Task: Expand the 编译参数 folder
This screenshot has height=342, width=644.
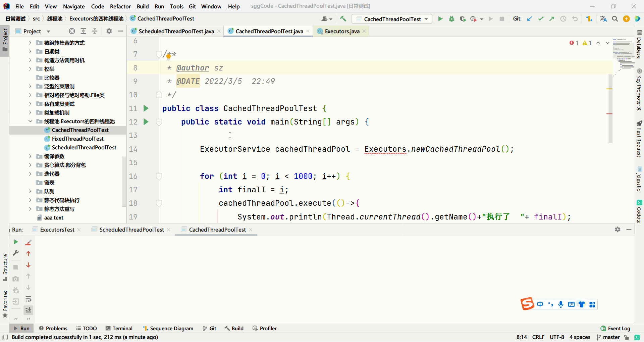Action: (30, 156)
